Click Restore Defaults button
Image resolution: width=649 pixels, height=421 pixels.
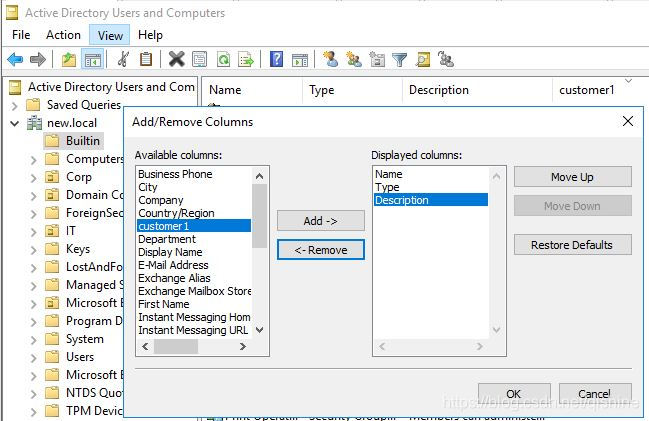[x=572, y=245]
